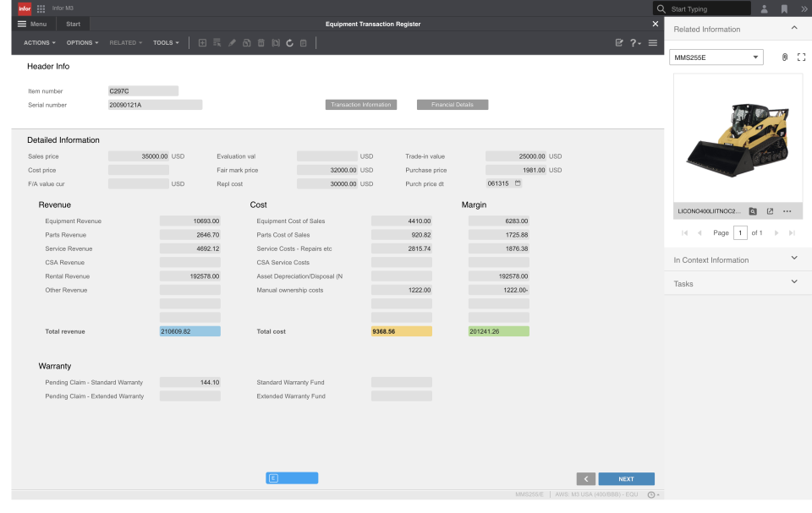Click the Create new record icon
Image resolution: width=812 pixels, height=513 pixels.
pyautogui.click(x=202, y=42)
